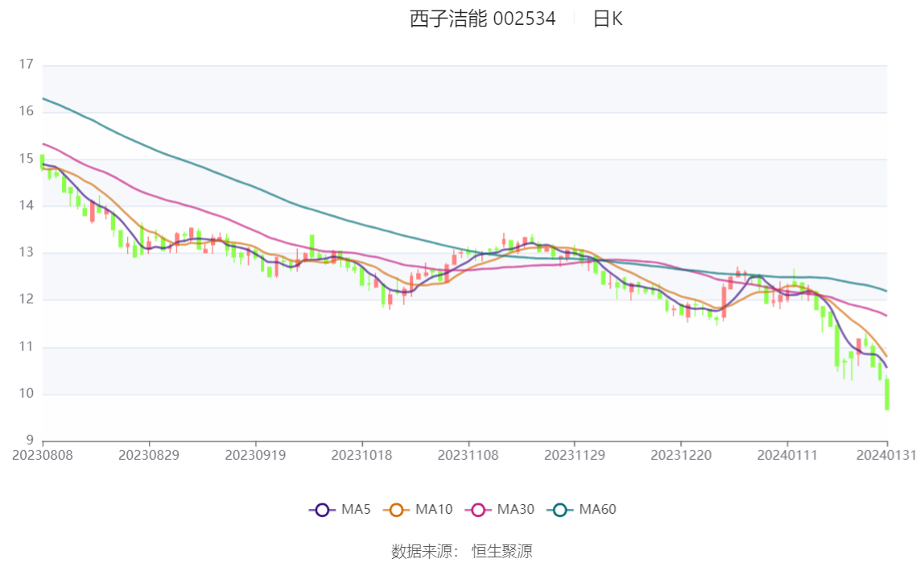The image size is (924, 563).
Task: Click the 日K period label
Action: coord(608,19)
